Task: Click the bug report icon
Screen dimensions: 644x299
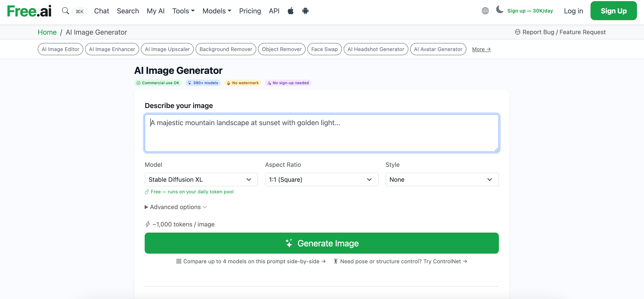Action: pos(518,32)
